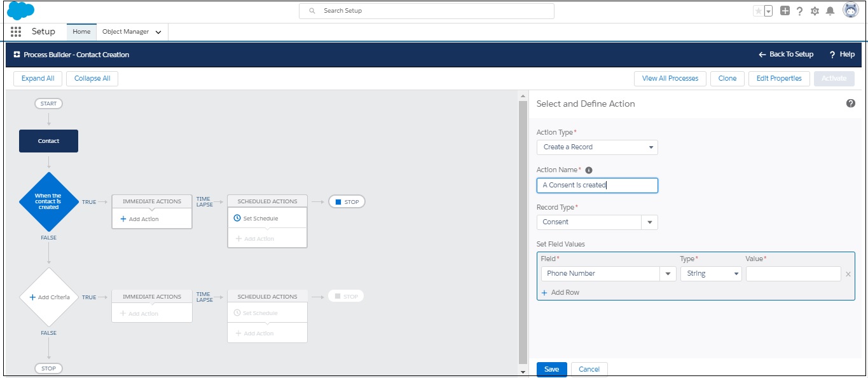This screenshot has height=378, width=868.
Task: Remove the Phone Number field row
Action: (848, 274)
